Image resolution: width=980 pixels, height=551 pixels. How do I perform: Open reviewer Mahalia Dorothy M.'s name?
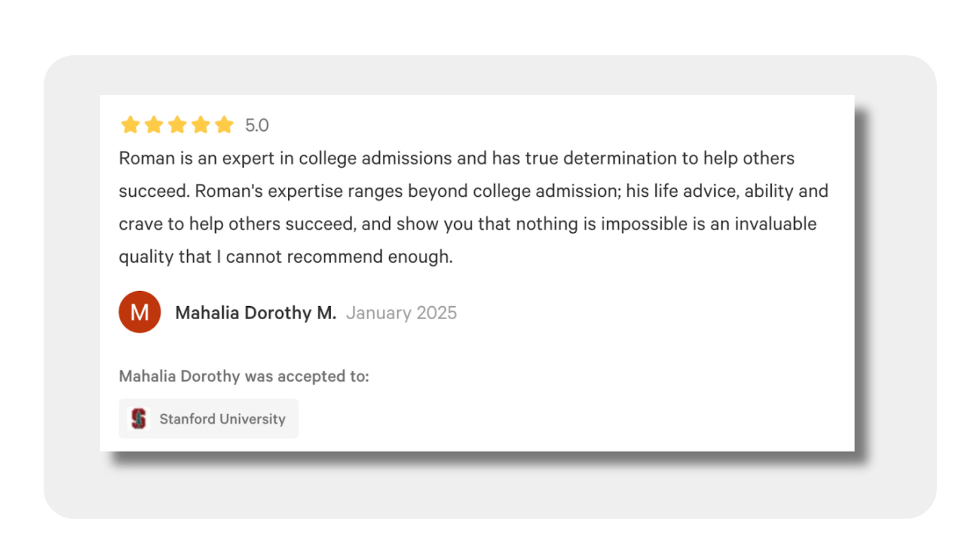256,312
